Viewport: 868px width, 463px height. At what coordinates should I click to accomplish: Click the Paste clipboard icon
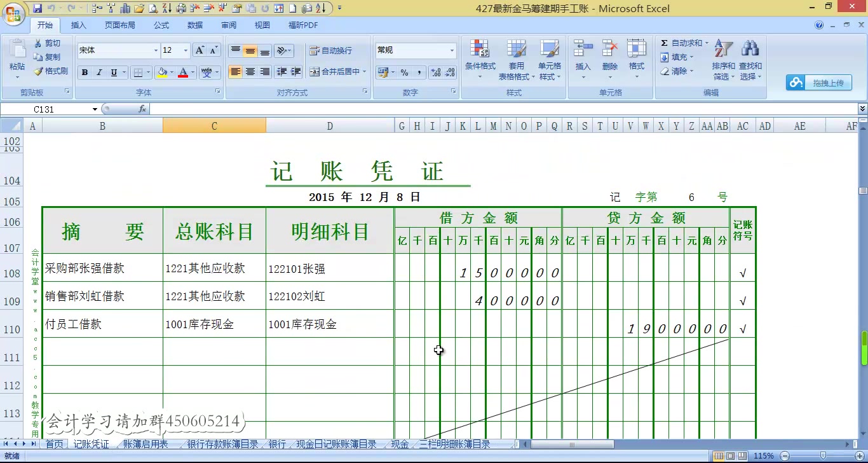pos(17,50)
